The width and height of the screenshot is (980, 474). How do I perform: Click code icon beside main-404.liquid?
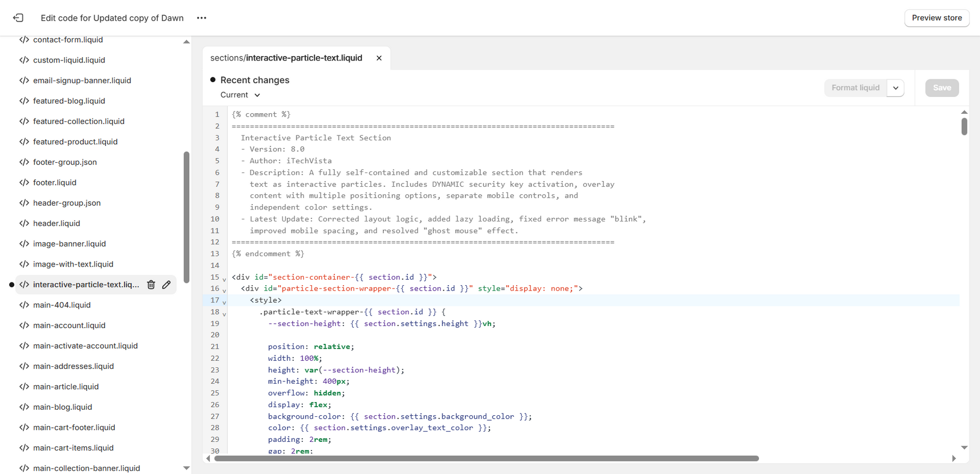[24, 305]
